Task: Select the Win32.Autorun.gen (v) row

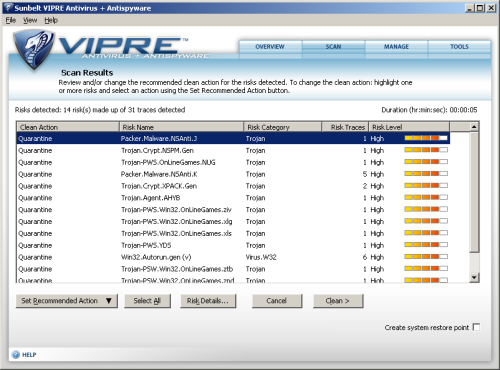Action: [x=233, y=257]
